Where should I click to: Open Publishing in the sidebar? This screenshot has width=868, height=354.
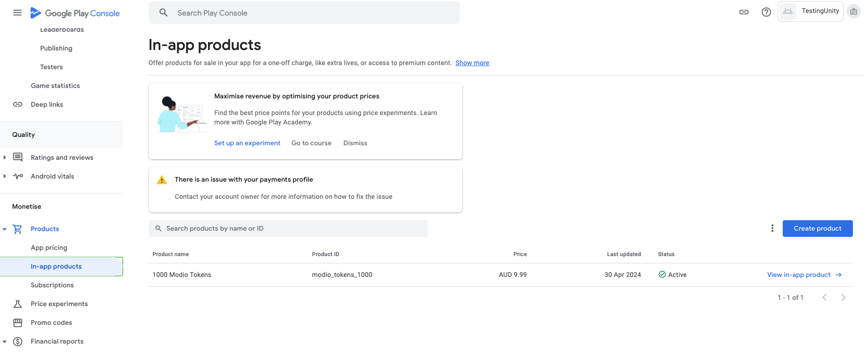pos(56,48)
